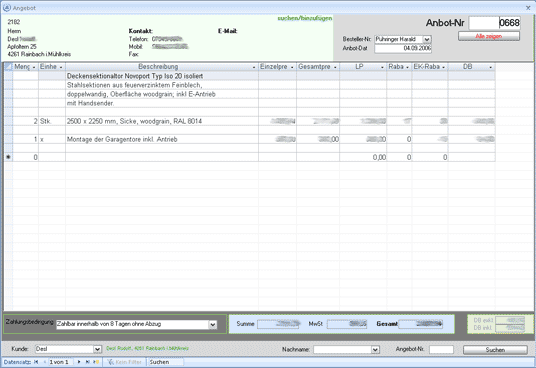Select cell 'Stahlsektionen aus feuerverzinktem Feinblech,'

[x=162, y=85]
